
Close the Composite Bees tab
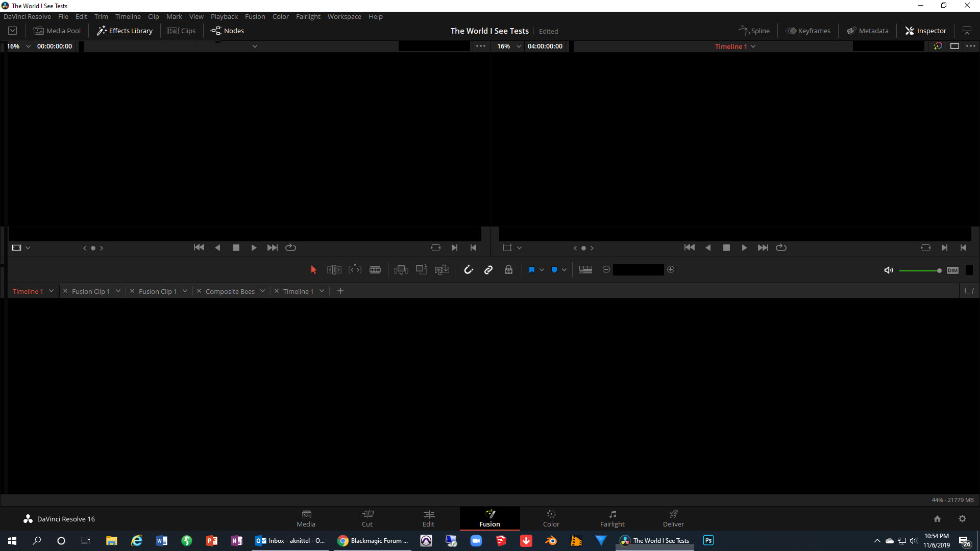[x=199, y=291]
